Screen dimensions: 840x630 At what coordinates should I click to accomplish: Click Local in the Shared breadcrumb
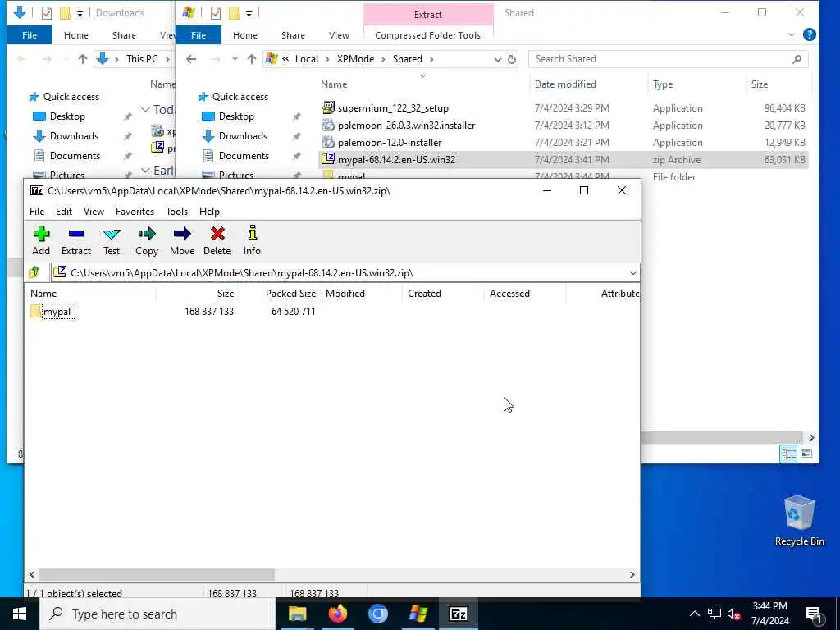pyautogui.click(x=307, y=59)
